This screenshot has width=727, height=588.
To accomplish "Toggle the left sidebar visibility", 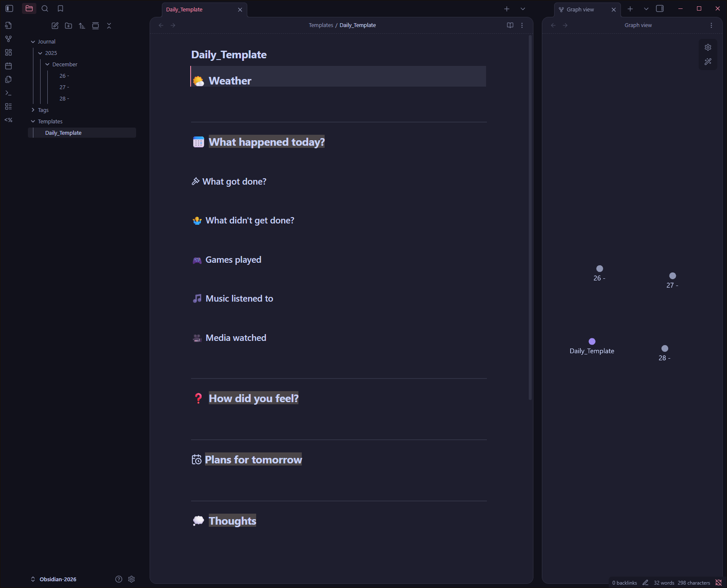I will coord(9,8).
